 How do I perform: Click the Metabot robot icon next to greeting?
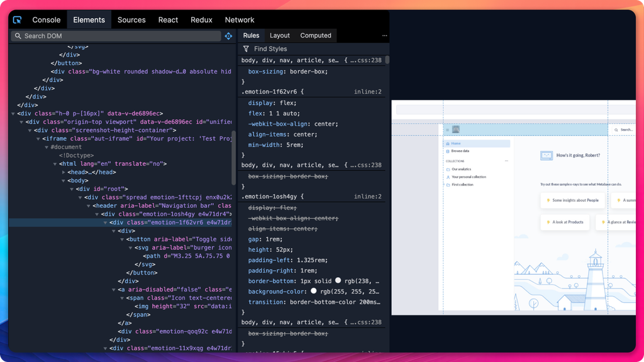(x=547, y=155)
